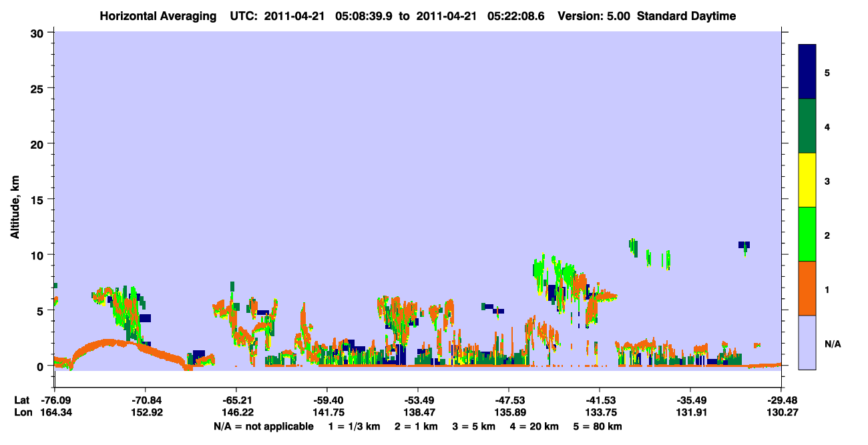Click the color bar label '3'
This screenshot has height=445, width=868.
click(827, 181)
